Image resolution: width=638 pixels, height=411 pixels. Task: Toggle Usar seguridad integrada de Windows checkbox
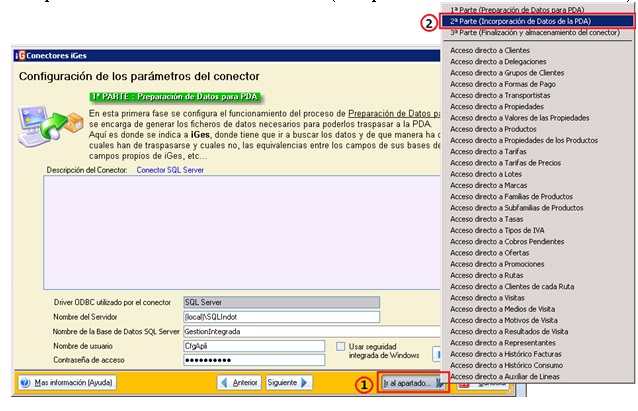[342, 346]
